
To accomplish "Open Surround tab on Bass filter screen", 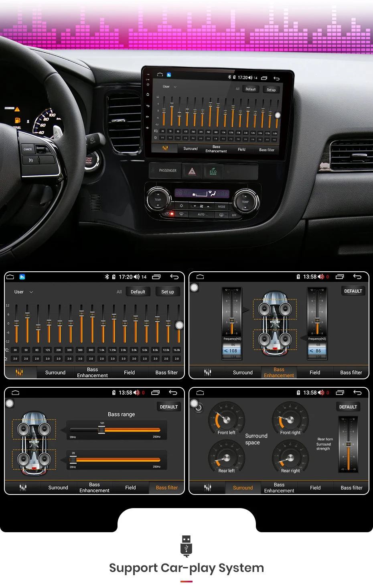I will [58, 488].
